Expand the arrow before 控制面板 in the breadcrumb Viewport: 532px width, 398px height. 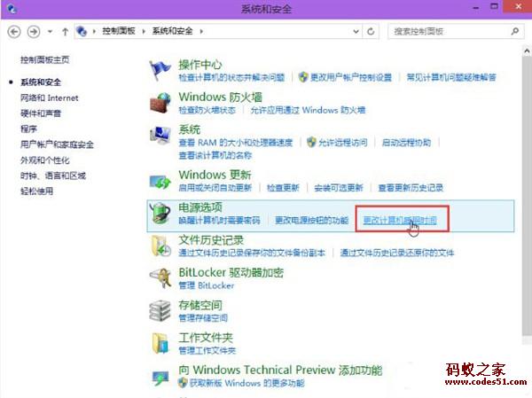(x=94, y=32)
